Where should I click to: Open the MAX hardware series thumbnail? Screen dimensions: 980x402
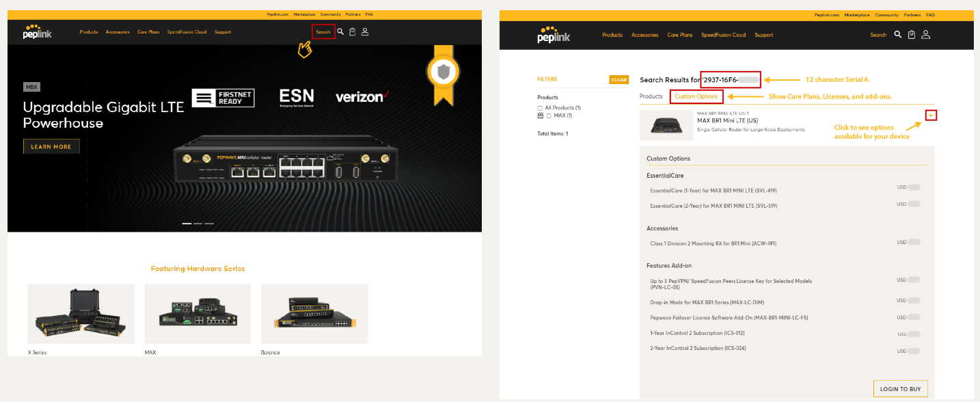[198, 313]
